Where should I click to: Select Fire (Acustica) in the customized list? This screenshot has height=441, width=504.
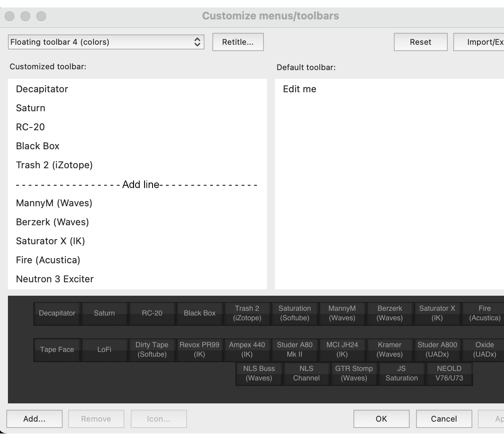[137, 260]
